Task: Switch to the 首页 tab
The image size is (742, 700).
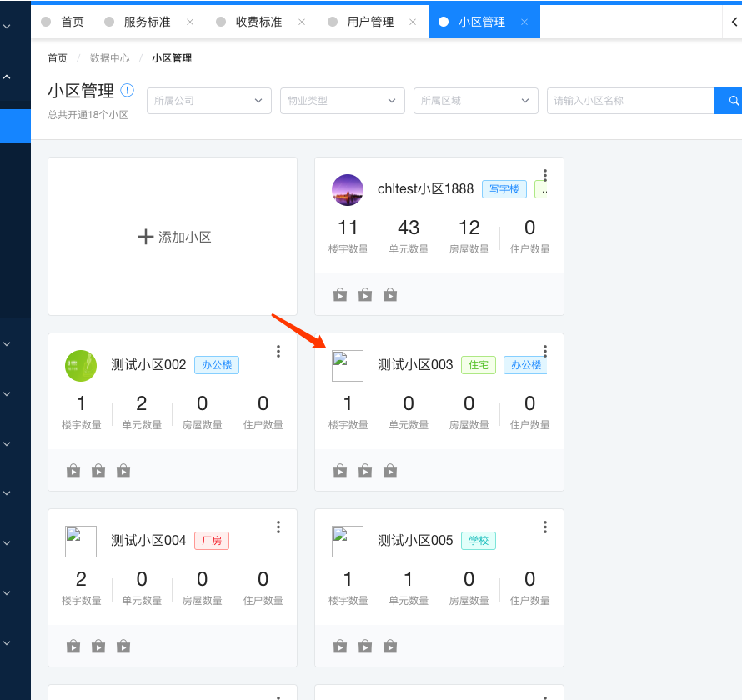Action: point(72,22)
